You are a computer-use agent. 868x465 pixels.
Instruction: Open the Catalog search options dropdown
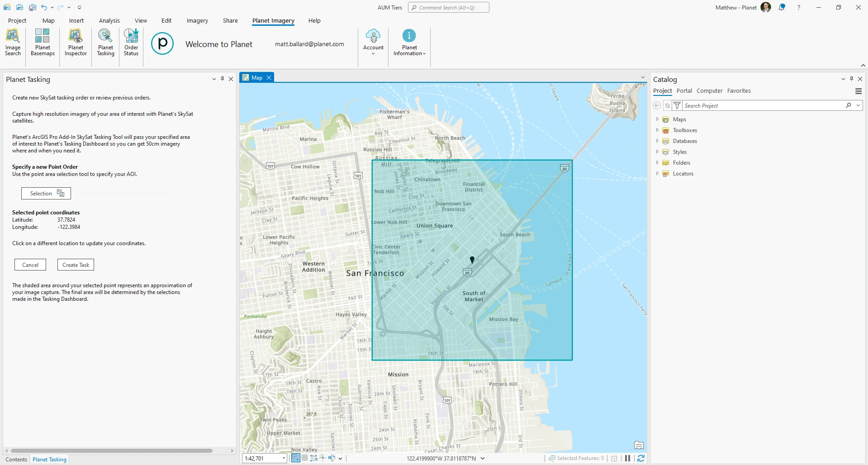coord(858,105)
